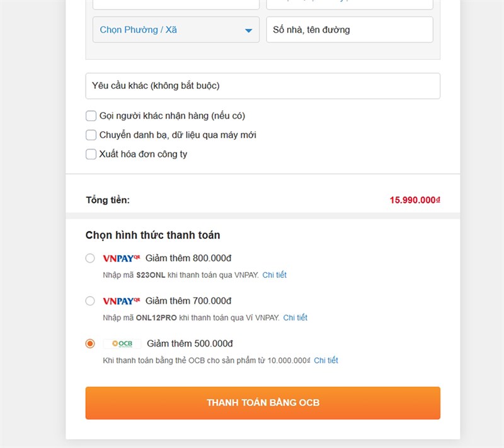
Task: Click the "Giảm thêm 500.000đ" OCB label
Action: click(190, 343)
